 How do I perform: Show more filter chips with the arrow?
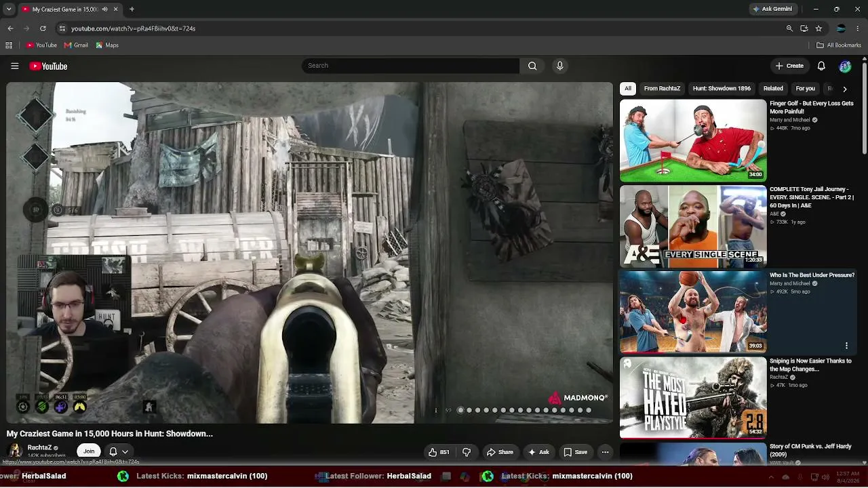(844, 89)
